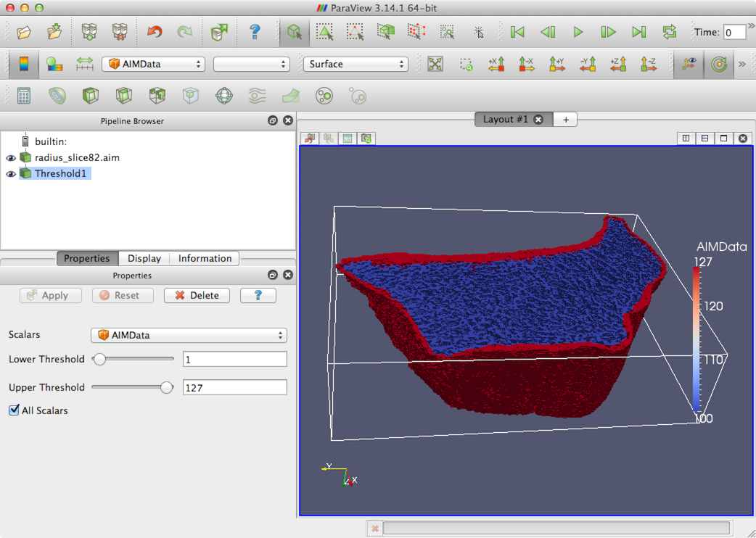Click the Upper Threshold value field
This screenshot has width=756, height=538.
pos(235,388)
